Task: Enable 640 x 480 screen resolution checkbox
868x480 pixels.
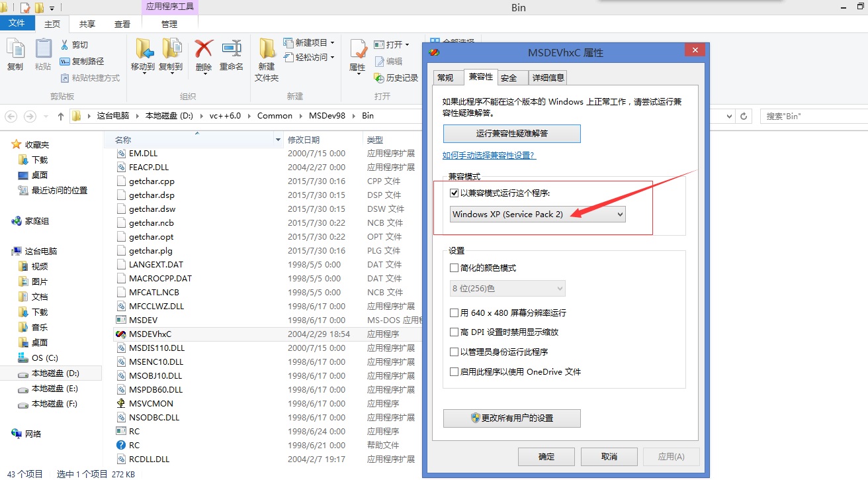Action: 454,312
